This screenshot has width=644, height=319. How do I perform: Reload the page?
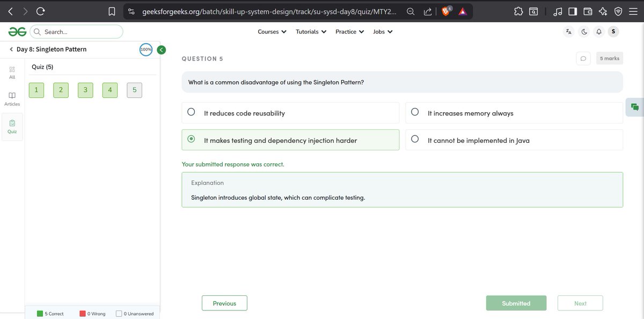click(41, 11)
